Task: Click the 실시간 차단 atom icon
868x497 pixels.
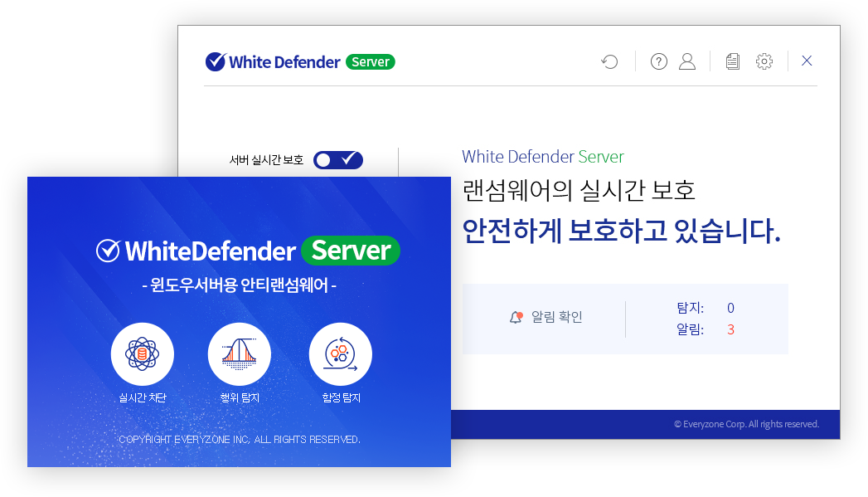Action: (x=143, y=354)
